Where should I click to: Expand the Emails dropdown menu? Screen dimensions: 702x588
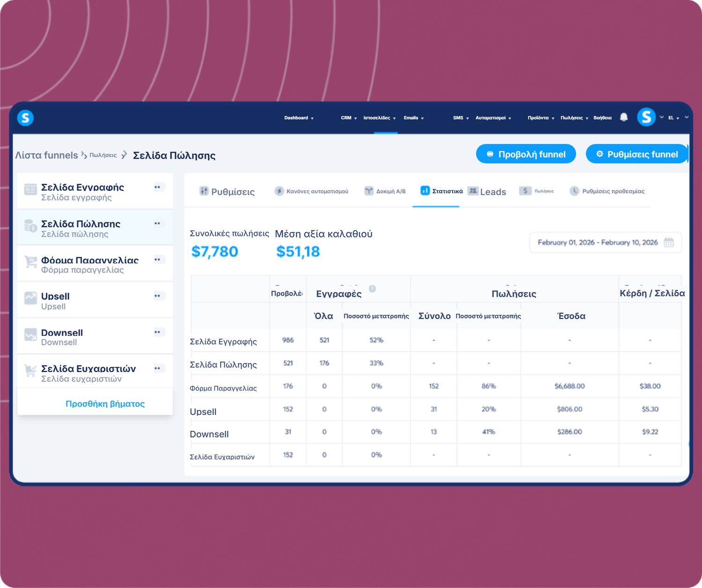pyautogui.click(x=414, y=118)
